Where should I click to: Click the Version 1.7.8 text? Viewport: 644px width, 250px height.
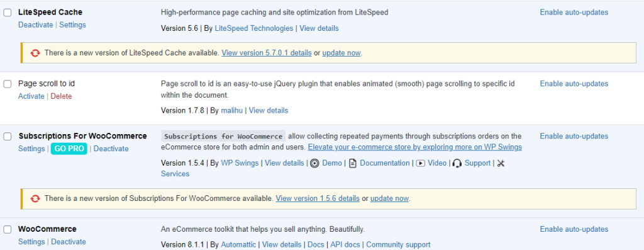pos(182,110)
